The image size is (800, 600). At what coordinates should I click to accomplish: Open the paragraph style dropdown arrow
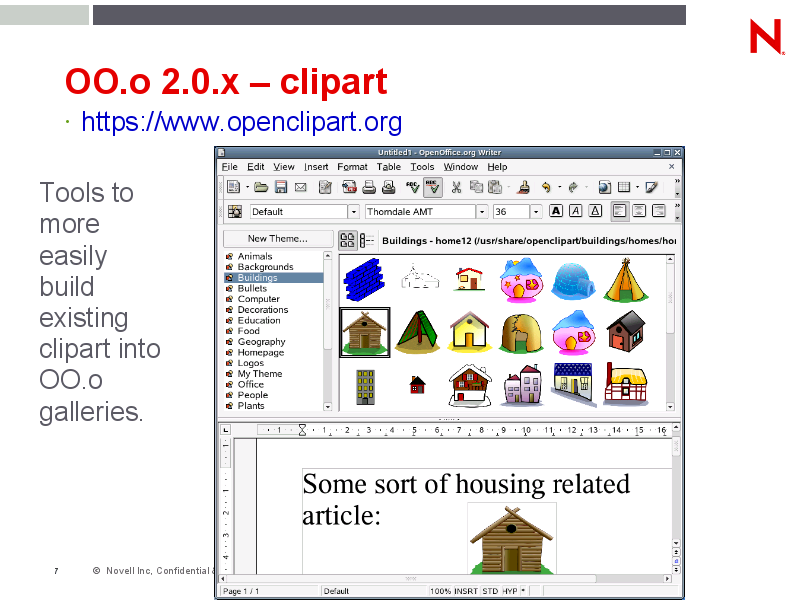[354, 211]
